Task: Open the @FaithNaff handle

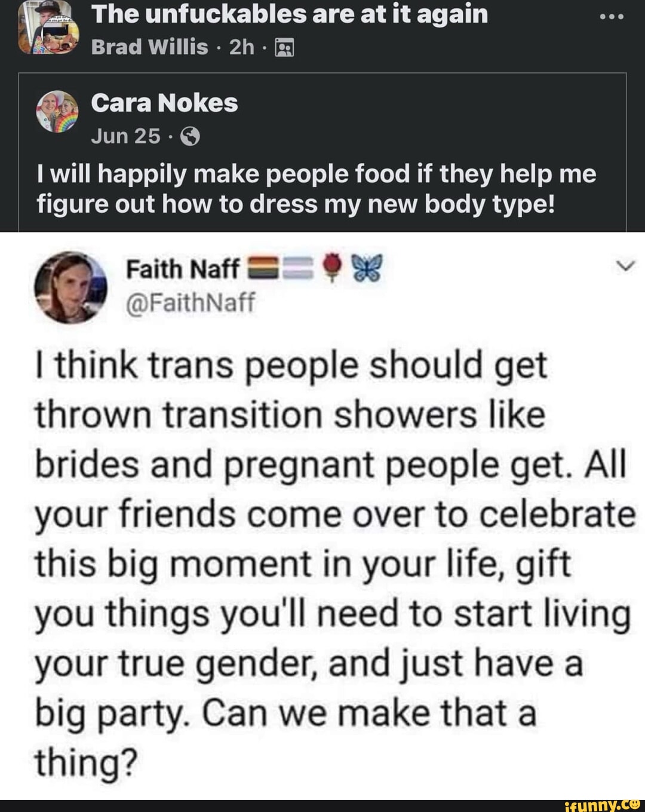Action: pos(190,302)
